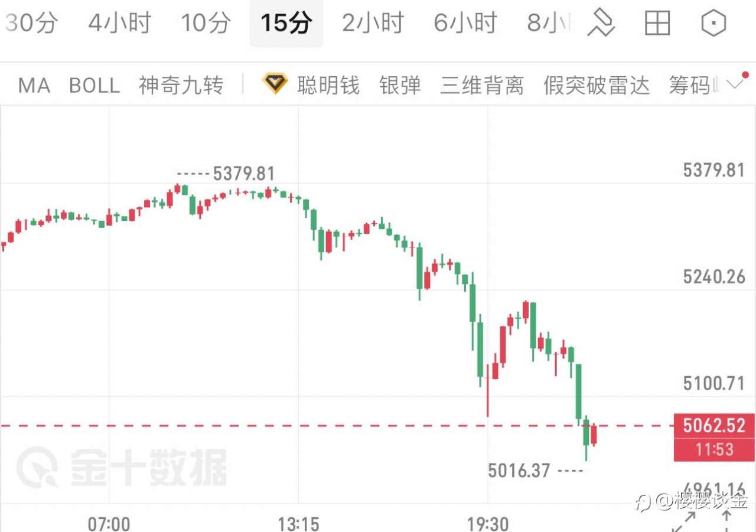The width and height of the screenshot is (756, 532).
Task: Choose the 6小时 timeframe
Action: coord(465,24)
